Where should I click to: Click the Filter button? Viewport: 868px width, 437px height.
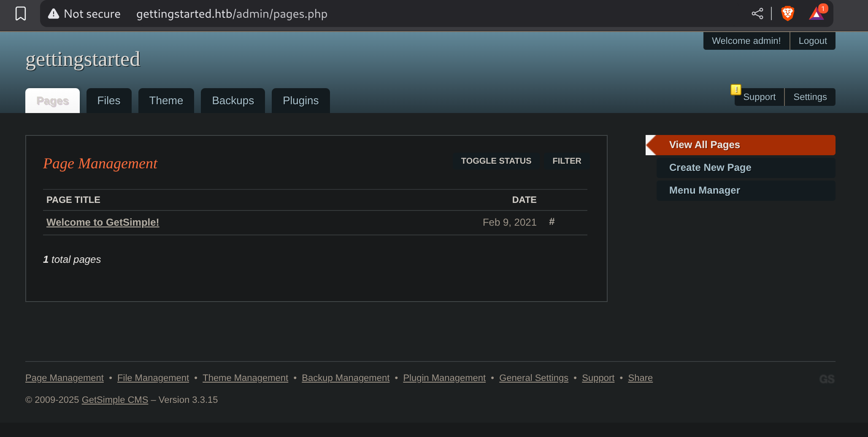click(x=567, y=161)
